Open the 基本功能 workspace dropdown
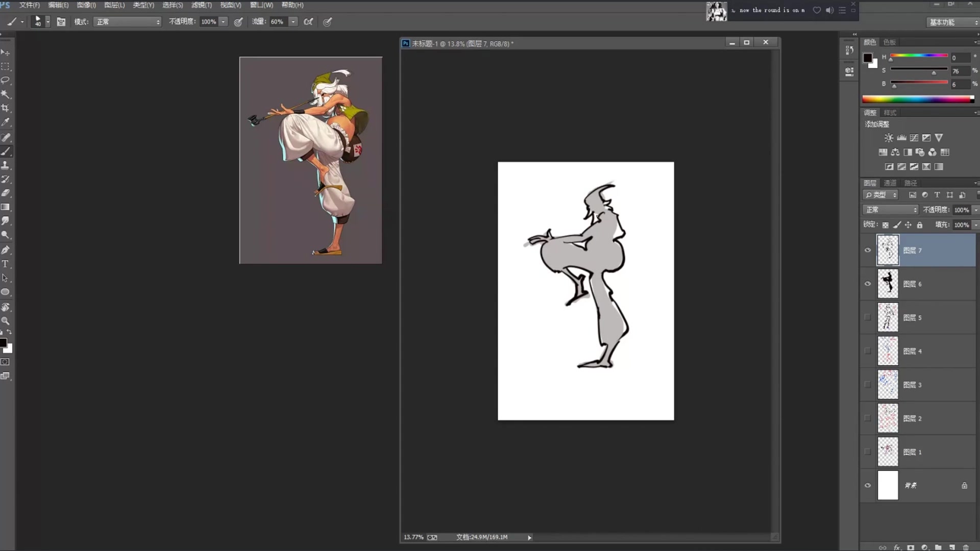 coord(952,22)
